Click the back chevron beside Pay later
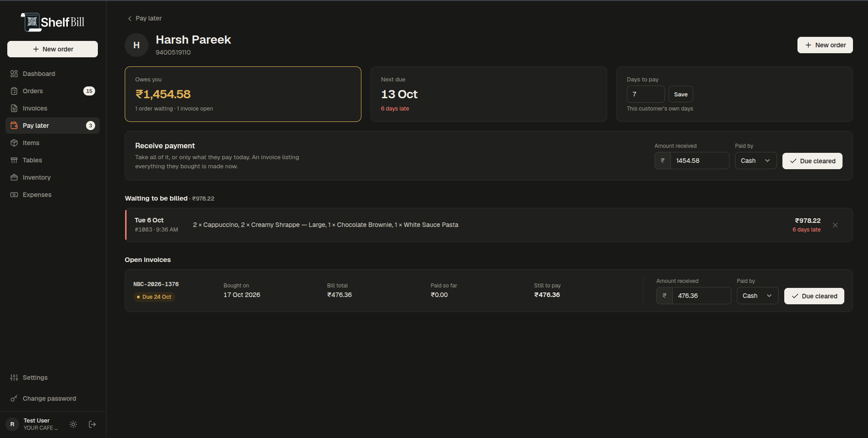 (x=130, y=19)
